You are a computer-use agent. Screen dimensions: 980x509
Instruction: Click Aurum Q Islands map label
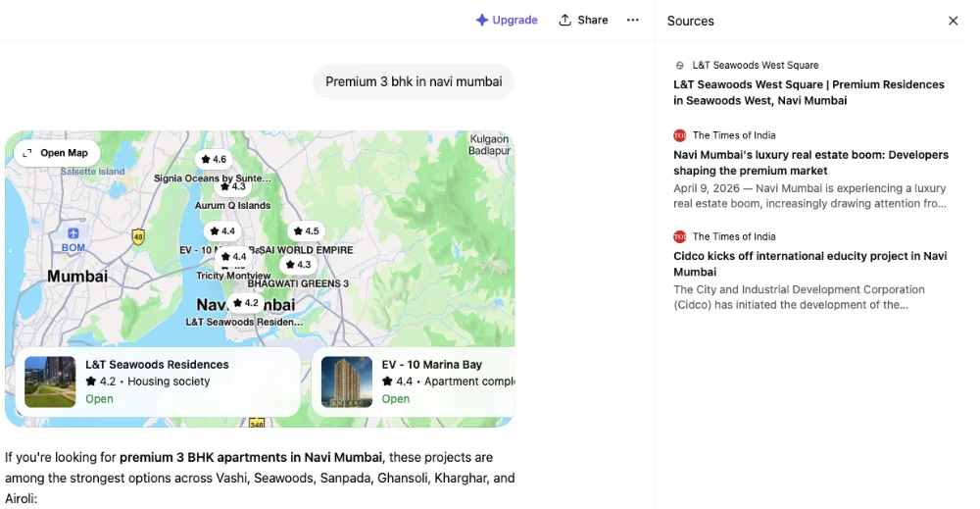click(x=232, y=205)
